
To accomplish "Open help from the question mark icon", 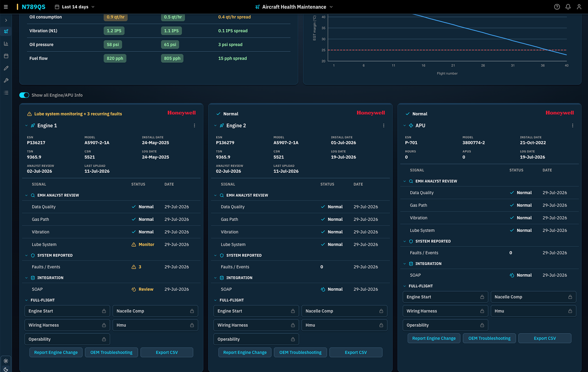I will click(557, 7).
